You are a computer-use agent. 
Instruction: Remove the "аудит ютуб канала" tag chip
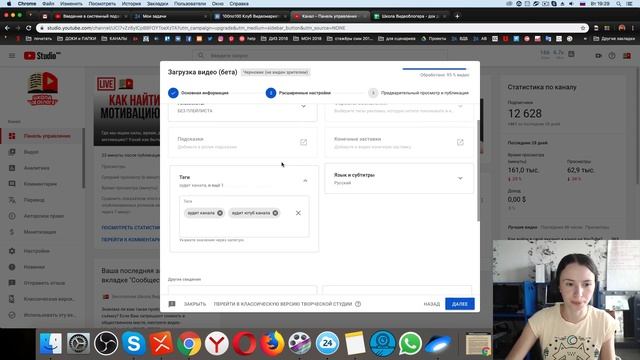pos(275,213)
